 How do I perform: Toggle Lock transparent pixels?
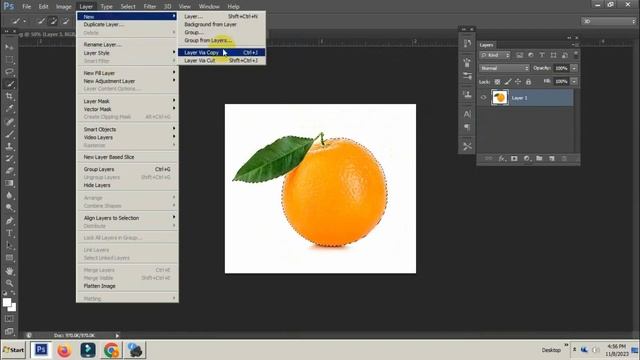click(x=497, y=82)
